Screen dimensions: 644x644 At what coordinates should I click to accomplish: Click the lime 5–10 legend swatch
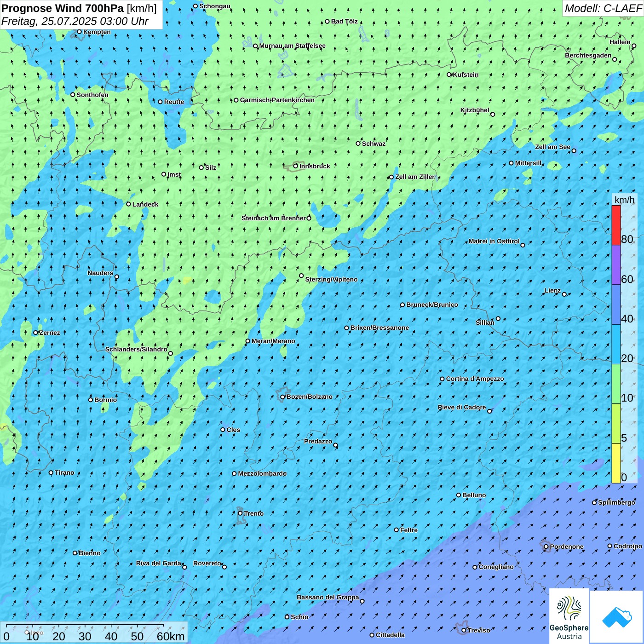coord(616,424)
